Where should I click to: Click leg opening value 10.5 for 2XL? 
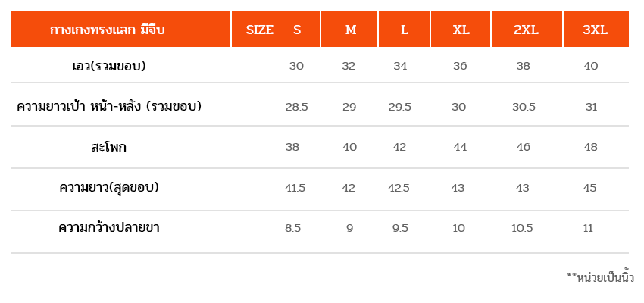(522, 228)
